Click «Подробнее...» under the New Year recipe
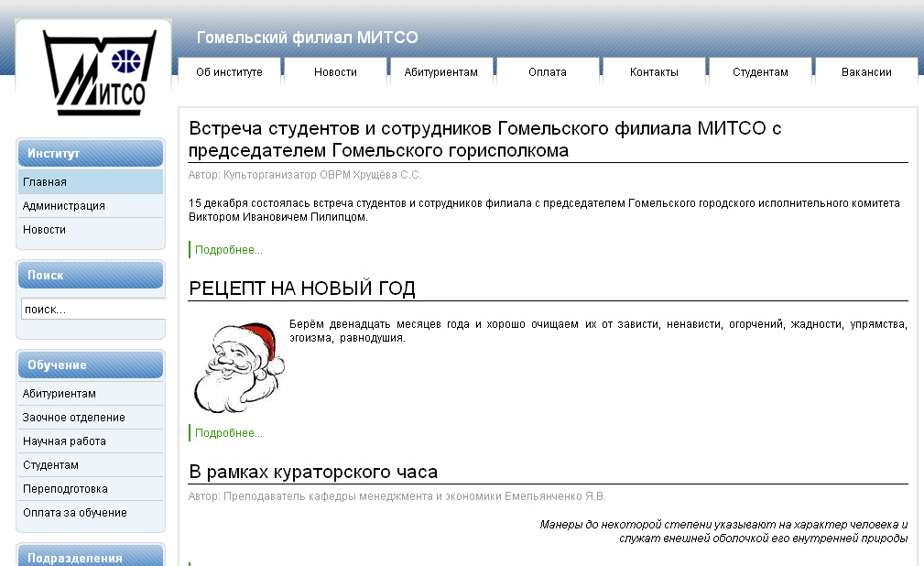Image resolution: width=924 pixels, height=566 pixels. (x=229, y=433)
